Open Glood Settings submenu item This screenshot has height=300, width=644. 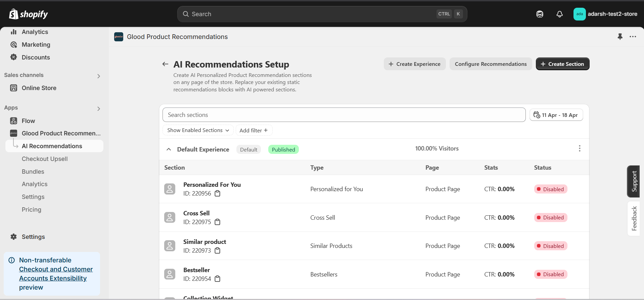pos(33,197)
